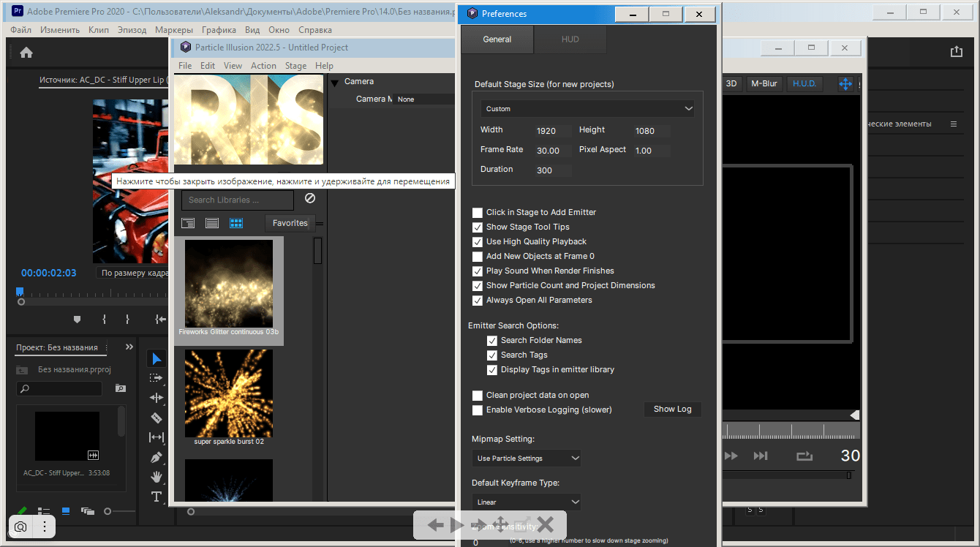Toggle Display Tags in emitter library
Screen dimensions: 980x547
pos(492,370)
